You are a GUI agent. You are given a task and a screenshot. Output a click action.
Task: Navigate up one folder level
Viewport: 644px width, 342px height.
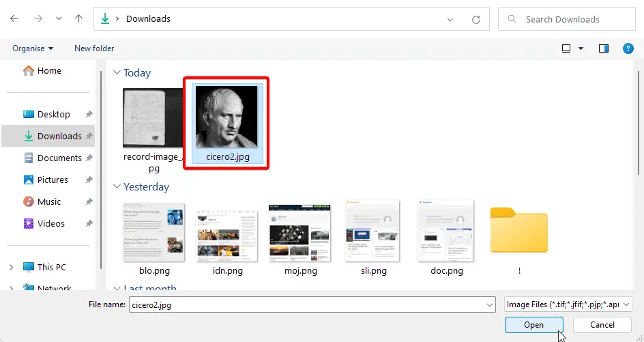79,19
